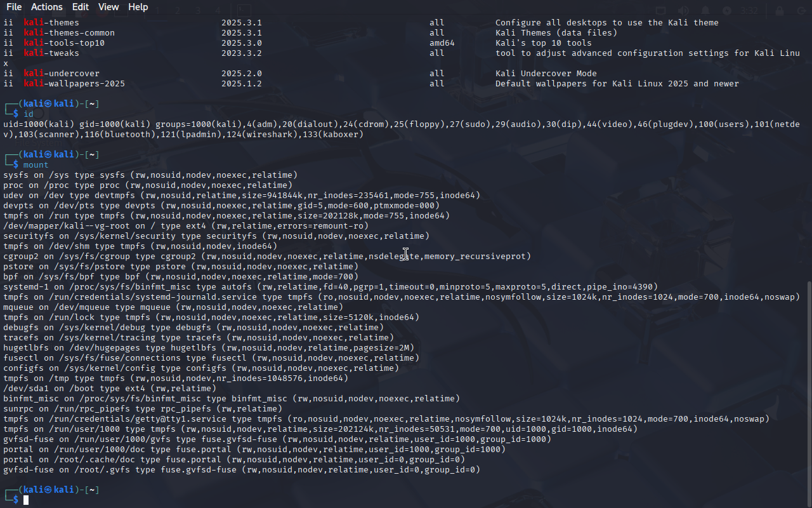This screenshot has height=508, width=812.
Task: Click the 'kali-wallpapers-2025' package name
Action: (x=75, y=84)
